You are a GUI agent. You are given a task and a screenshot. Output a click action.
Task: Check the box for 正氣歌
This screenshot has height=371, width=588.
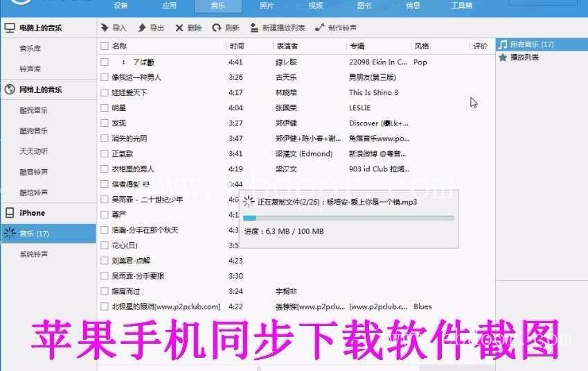pyautogui.click(x=105, y=153)
